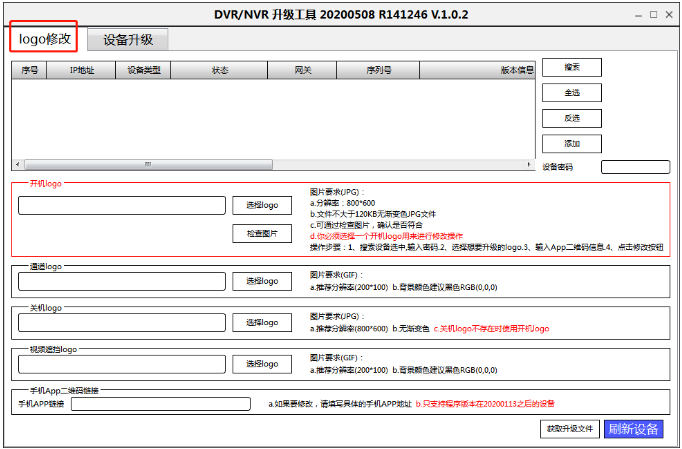The image size is (682, 449).
Task: Click the 视频遮挡logo file path field
Action: [122, 364]
